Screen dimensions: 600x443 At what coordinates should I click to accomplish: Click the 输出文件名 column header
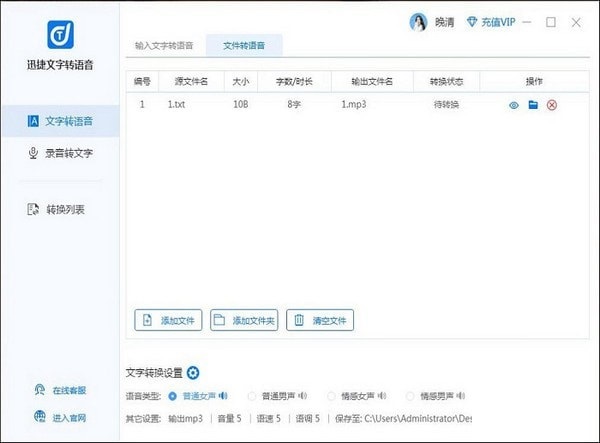point(372,81)
